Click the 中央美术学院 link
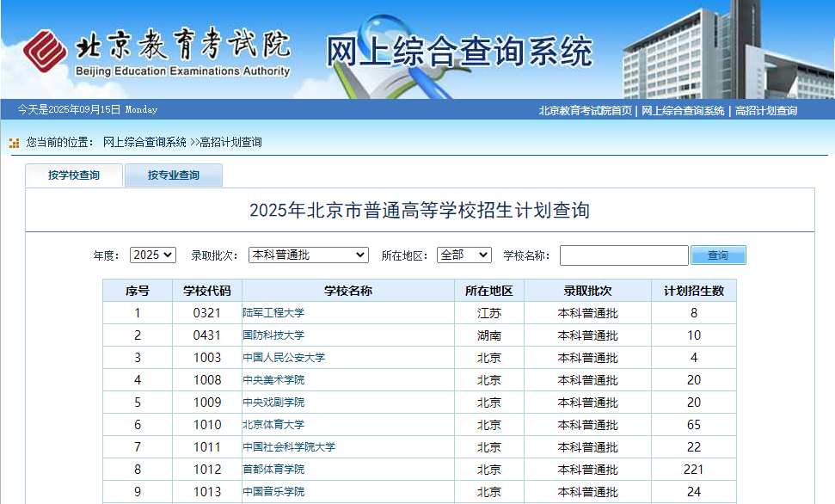The height and width of the screenshot is (504, 835). click(x=273, y=380)
